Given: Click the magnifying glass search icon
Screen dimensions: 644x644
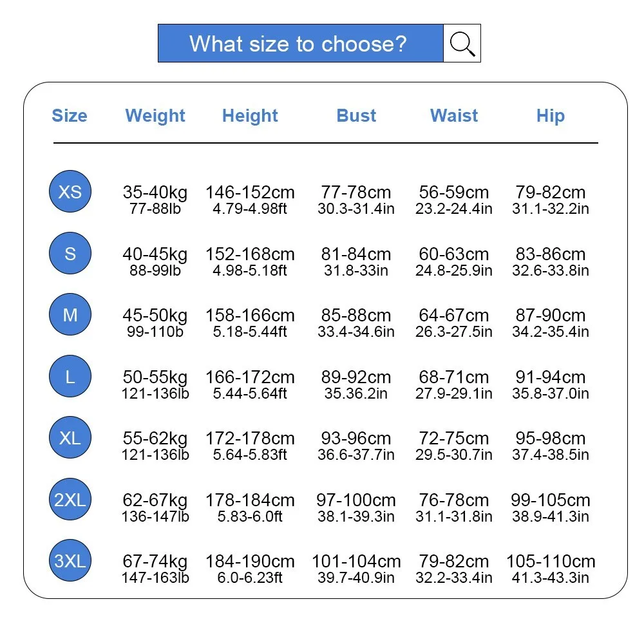Looking at the screenshot, I should [462, 43].
